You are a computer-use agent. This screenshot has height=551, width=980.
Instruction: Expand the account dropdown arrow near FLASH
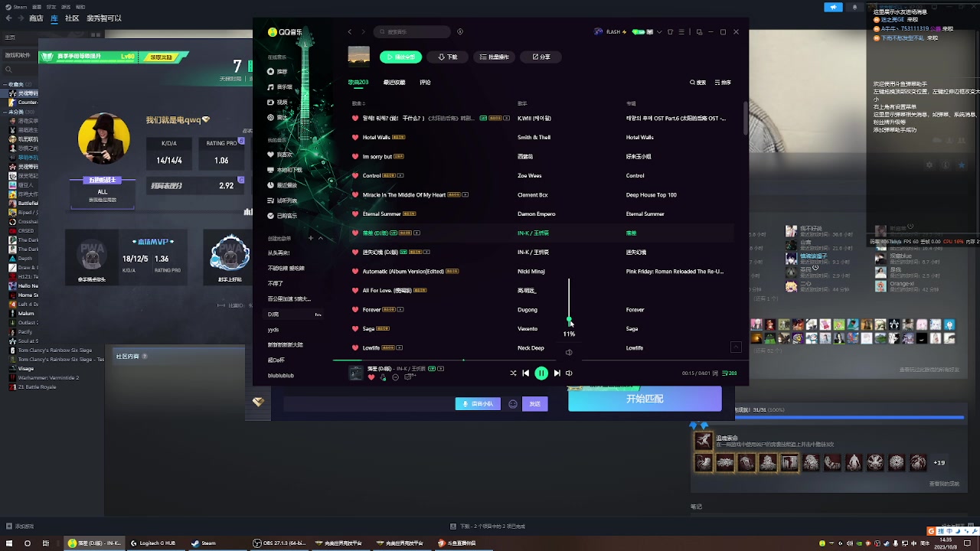(x=659, y=32)
